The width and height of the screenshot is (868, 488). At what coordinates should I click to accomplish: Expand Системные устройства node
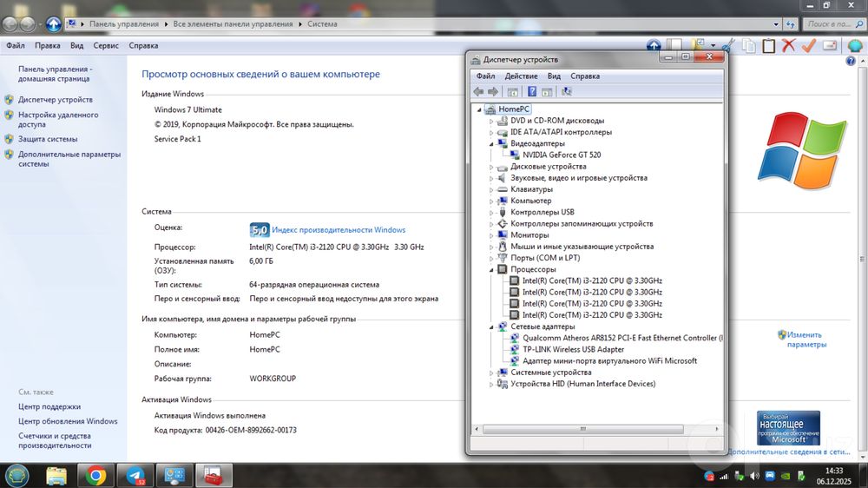(491, 373)
